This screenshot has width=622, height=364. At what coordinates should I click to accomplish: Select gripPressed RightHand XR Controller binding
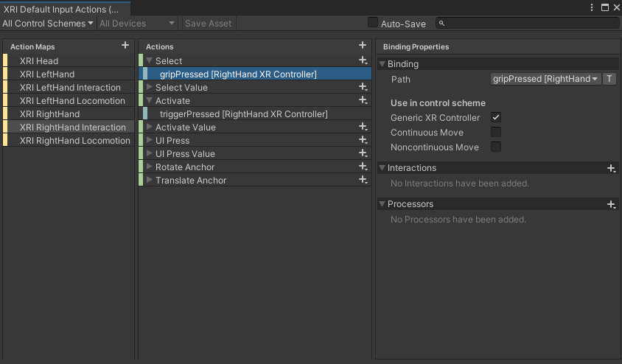pyautogui.click(x=255, y=74)
